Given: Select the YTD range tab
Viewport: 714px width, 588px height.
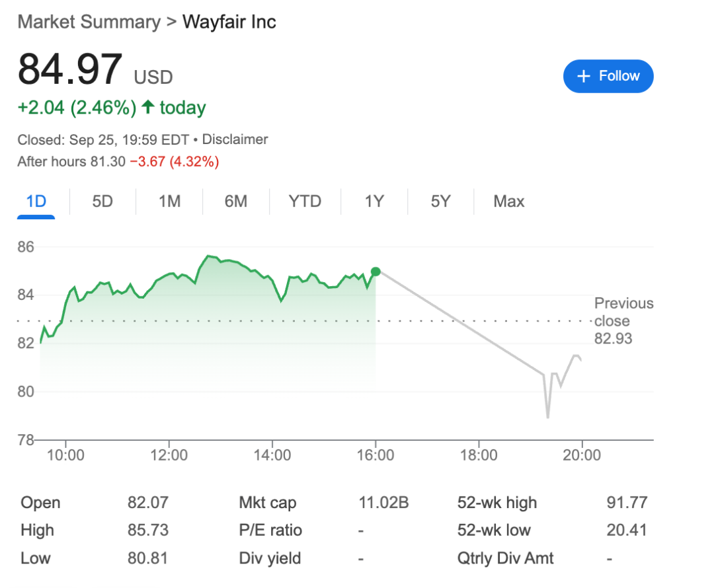Looking at the screenshot, I should [305, 202].
